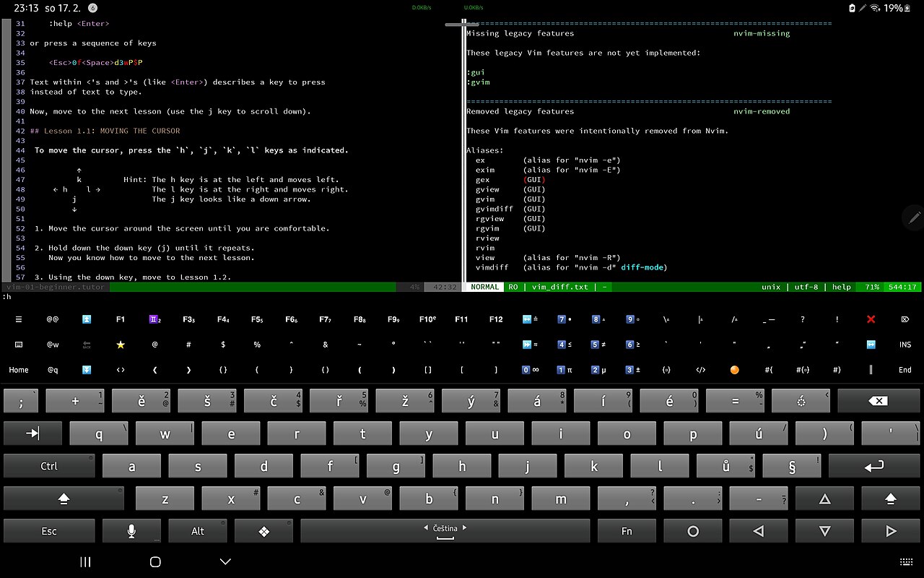Image resolution: width=924 pixels, height=578 pixels.
Task: Click the battery 19% status indicator
Action: [x=897, y=8]
